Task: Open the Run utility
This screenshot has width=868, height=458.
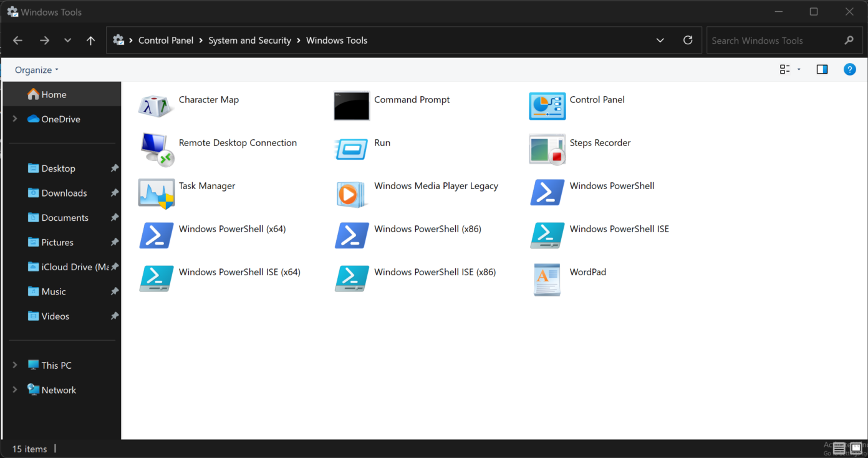Action: click(x=382, y=142)
